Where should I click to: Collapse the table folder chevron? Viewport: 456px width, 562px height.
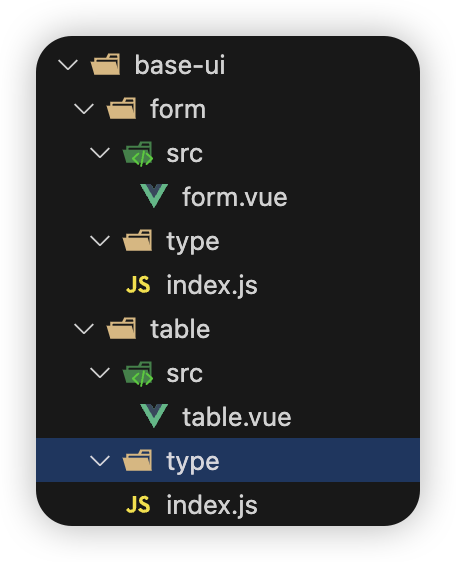pos(84,329)
